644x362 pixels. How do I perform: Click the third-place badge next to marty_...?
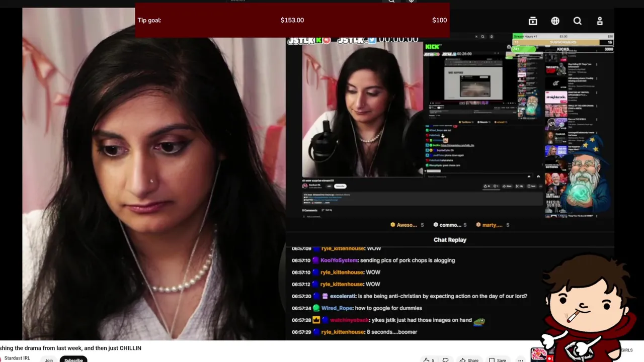point(478,225)
